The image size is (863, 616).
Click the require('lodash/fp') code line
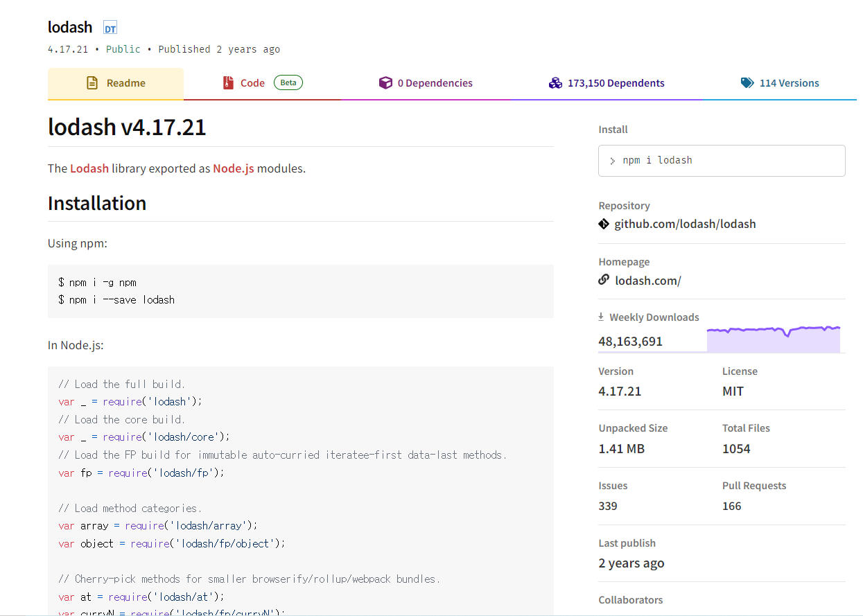[x=142, y=473]
